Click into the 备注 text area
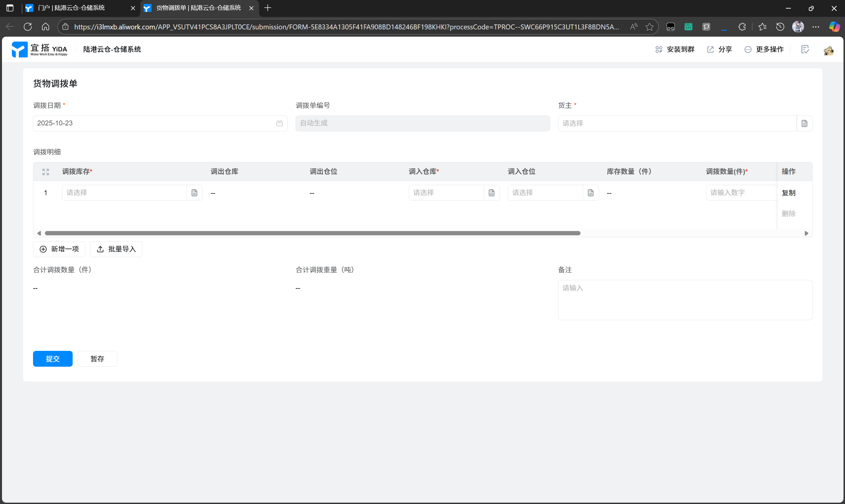This screenshot has width=845, height=504. (x=685, y=300)
